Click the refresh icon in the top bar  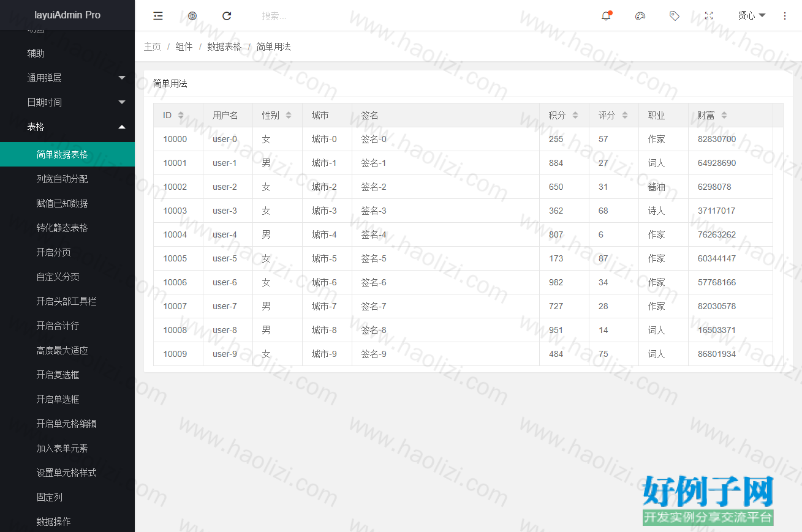click(227, 16)
